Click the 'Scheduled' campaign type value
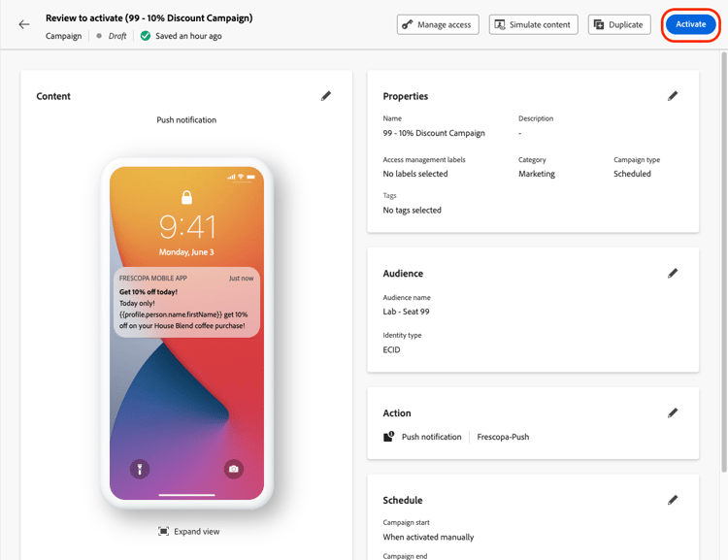The image size is (728, 560). (632, 174)
